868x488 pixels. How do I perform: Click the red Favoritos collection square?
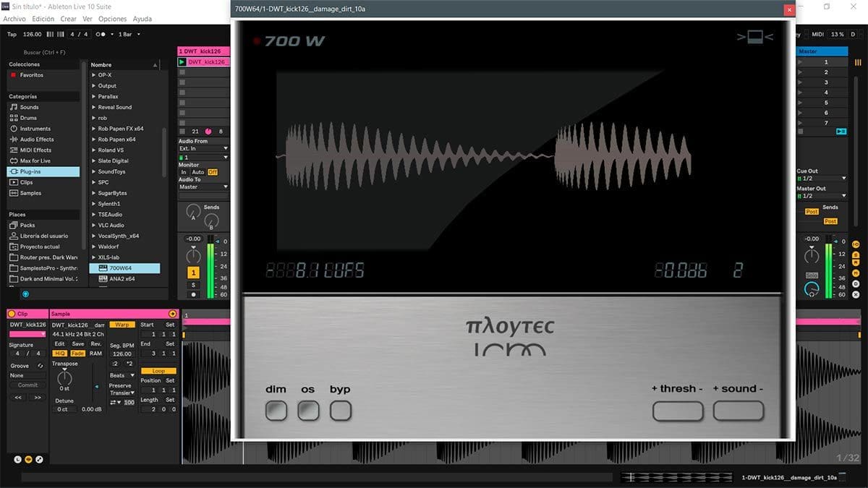[x=13, y=75]
